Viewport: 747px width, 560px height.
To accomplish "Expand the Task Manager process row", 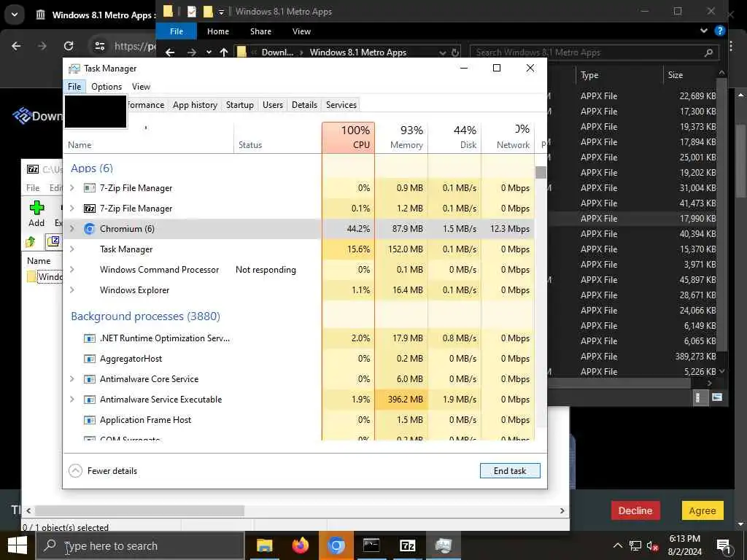I will point(72,249).
